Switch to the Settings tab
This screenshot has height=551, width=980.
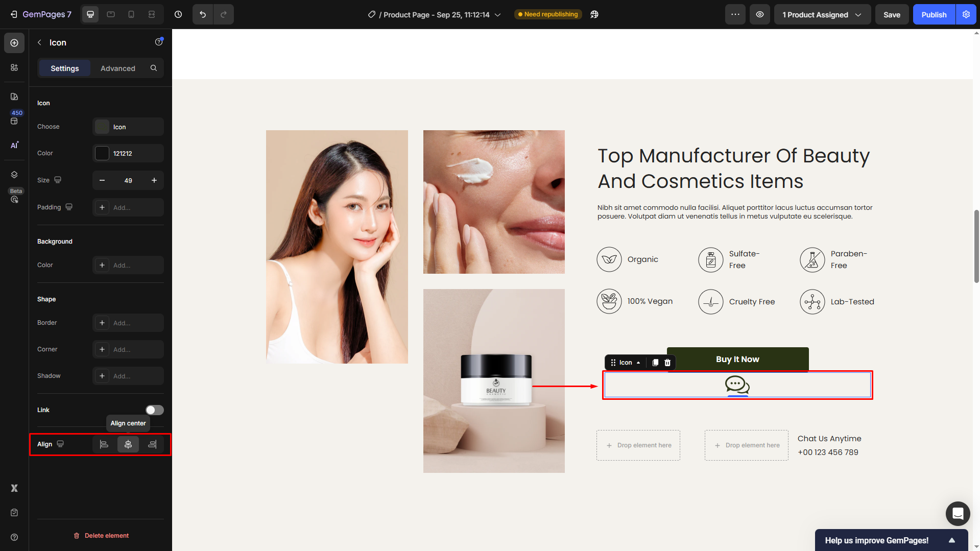(65, 68)
